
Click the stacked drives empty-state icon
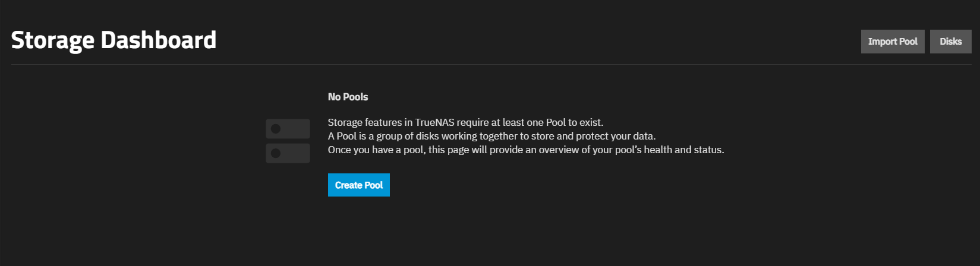click(288, 141)
